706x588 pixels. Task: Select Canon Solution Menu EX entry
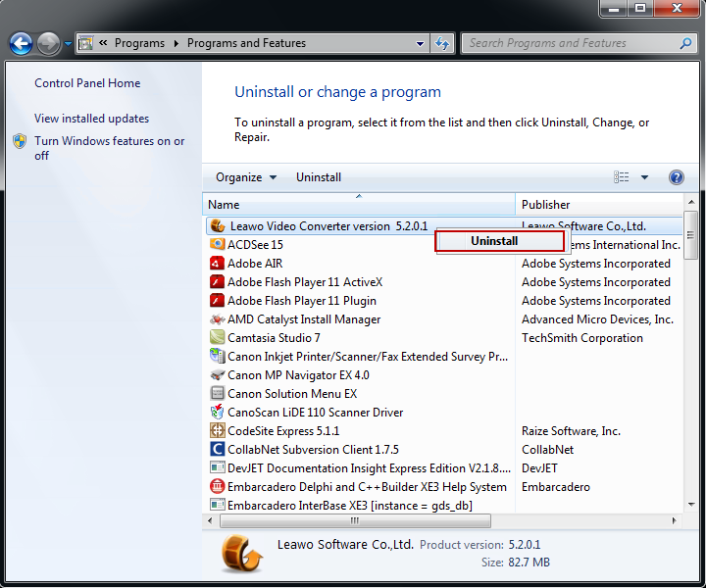pyautogui.click(x=292, y=394)
